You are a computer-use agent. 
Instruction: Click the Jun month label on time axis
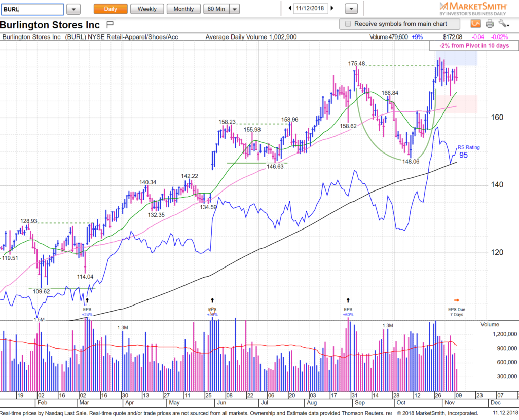point(221,403)
